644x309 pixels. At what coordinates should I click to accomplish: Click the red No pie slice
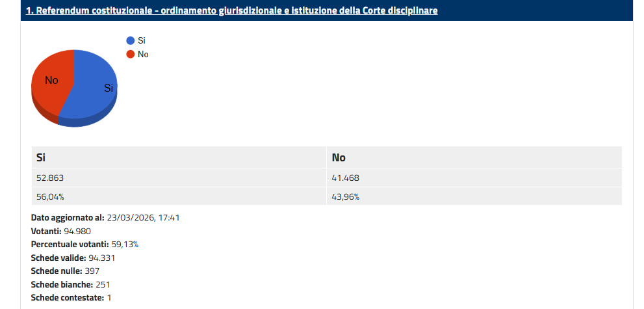click(x=51, y=81)
